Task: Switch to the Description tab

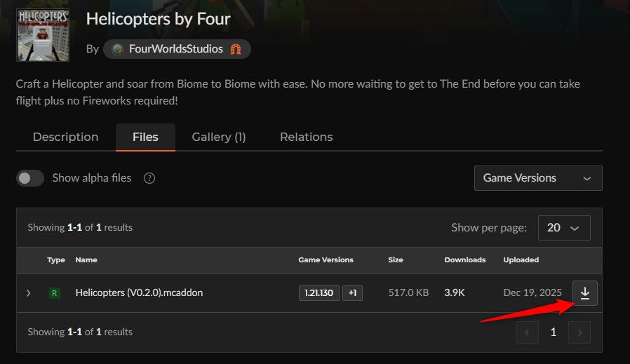Action: [65, 137]
